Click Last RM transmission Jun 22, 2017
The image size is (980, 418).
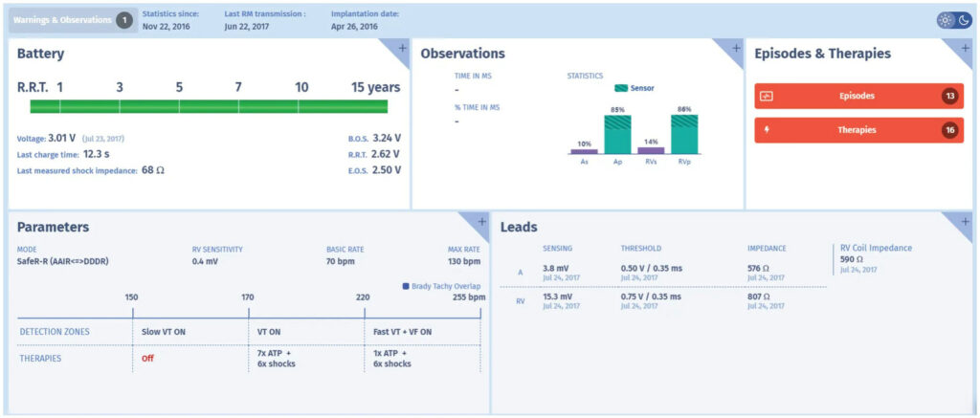[x=247, y=27]
